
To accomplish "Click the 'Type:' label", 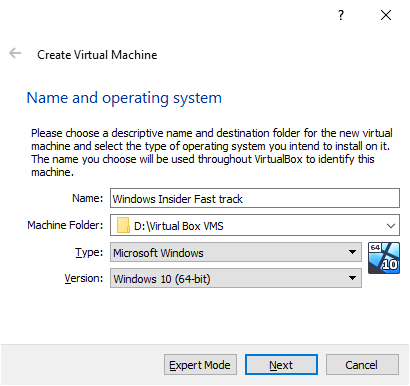I will coord(89,252).
